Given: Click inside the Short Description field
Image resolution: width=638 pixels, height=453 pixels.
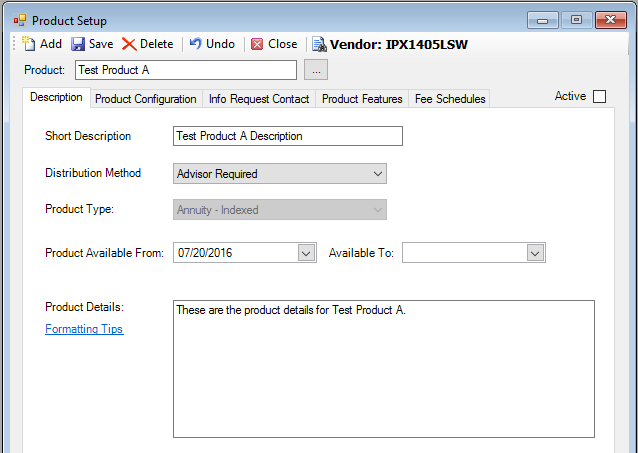Looking at the screenshot, I should (x=287, y=136).
